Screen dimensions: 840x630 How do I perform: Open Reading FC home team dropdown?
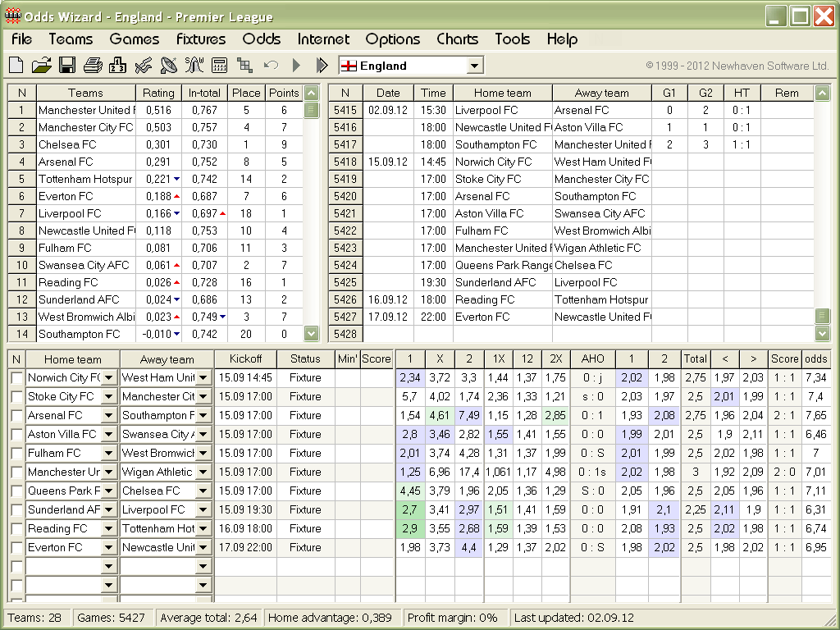click(x=109, y=529)
